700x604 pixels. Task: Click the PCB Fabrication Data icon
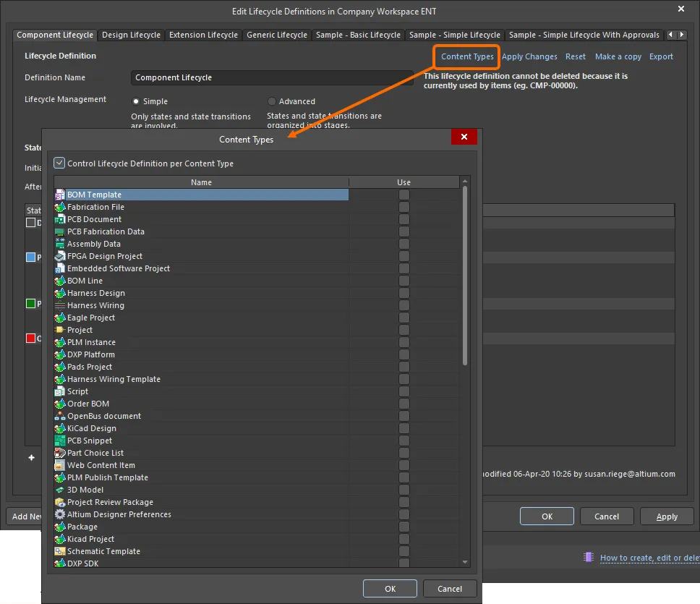(x=60, y=231)
